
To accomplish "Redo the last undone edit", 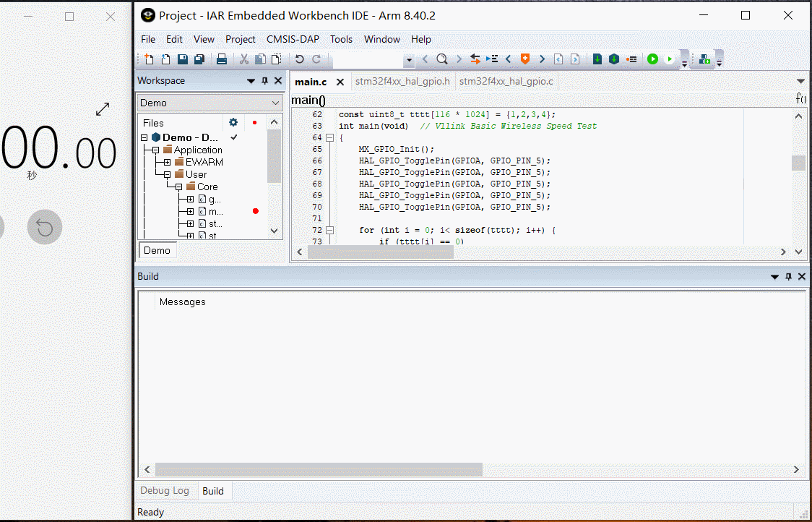I will tap(316, 59).
